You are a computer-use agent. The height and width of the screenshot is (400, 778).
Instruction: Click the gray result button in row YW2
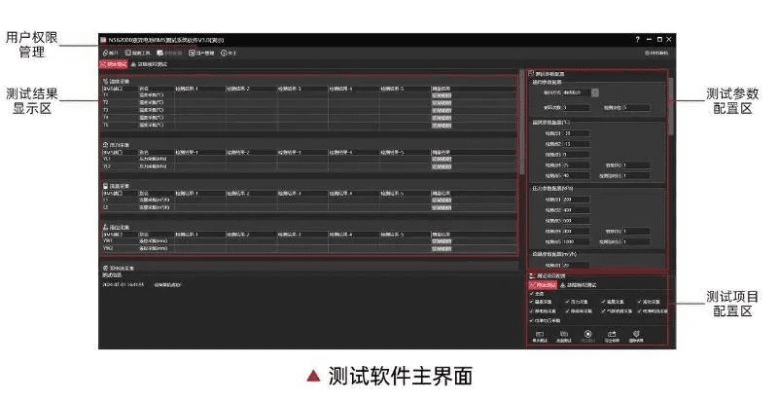point(442,249)
